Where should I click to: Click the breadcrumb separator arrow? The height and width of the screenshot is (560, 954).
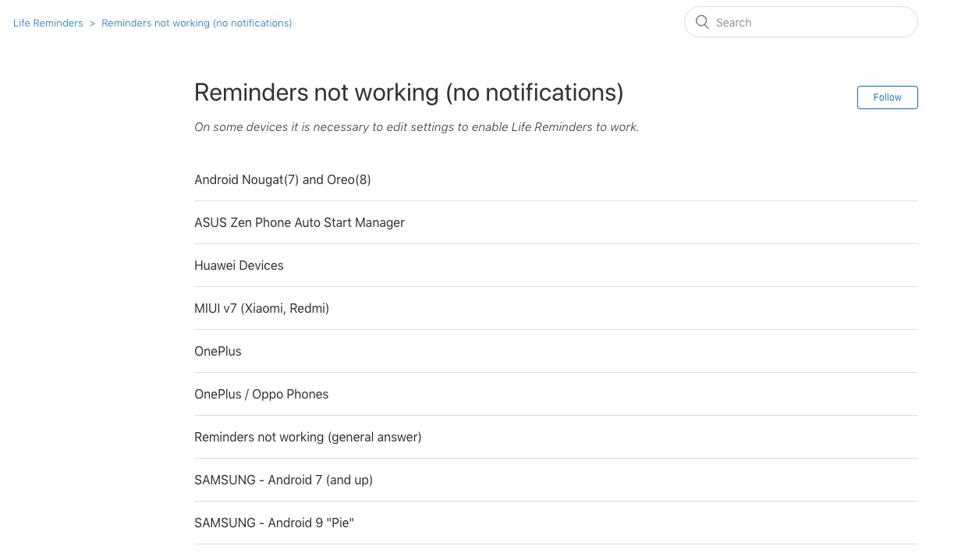[x=92, y=23]
